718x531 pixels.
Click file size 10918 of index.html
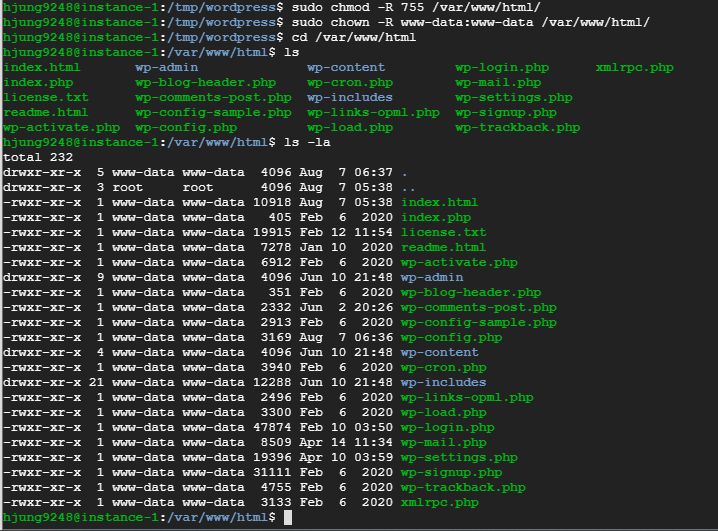click(x=272, y=202)
